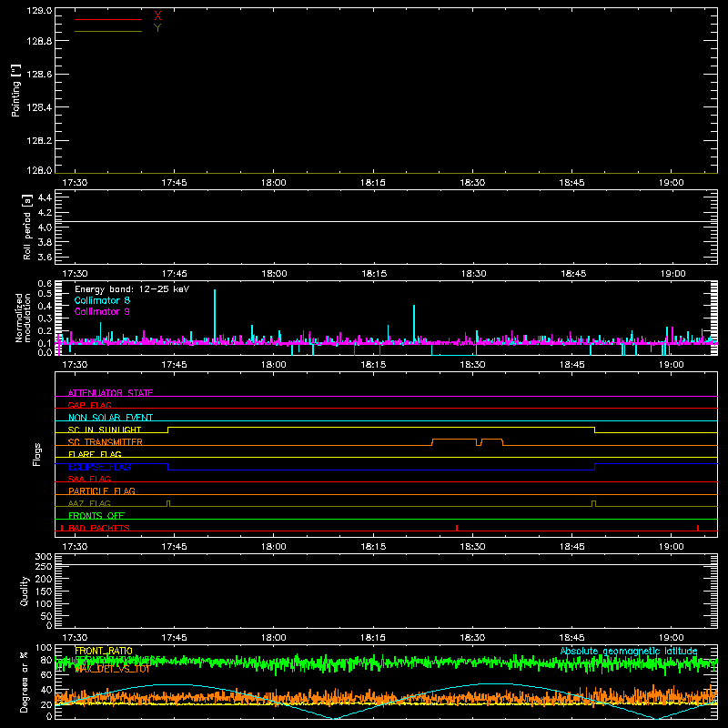Click the ATTENUATOR_STATE flag label

tap(110, 393)
